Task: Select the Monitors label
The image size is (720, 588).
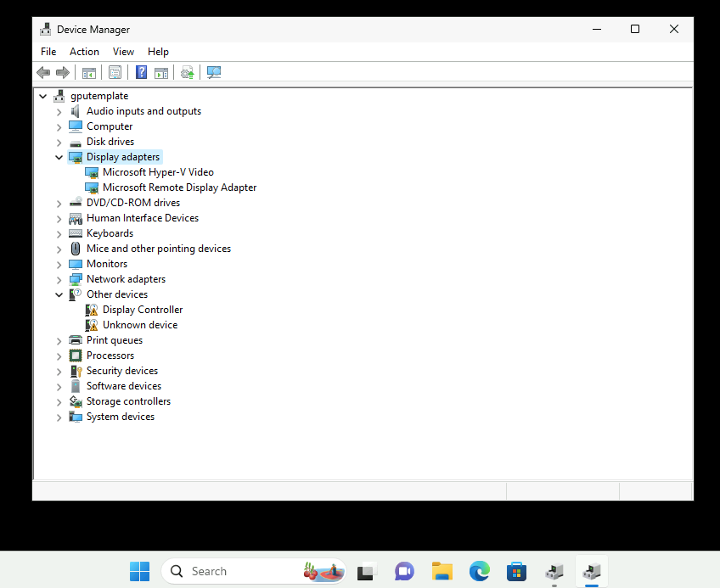Action: tap(107, 264)
